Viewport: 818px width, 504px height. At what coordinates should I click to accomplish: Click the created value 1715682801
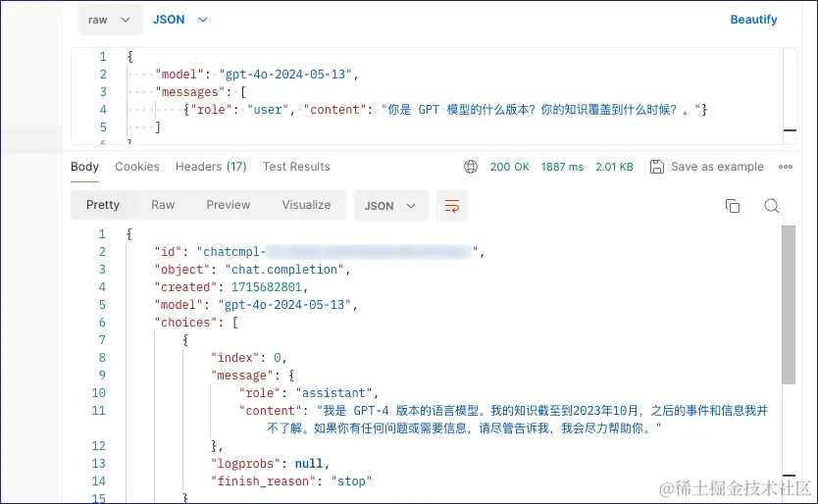pos(267,287)
